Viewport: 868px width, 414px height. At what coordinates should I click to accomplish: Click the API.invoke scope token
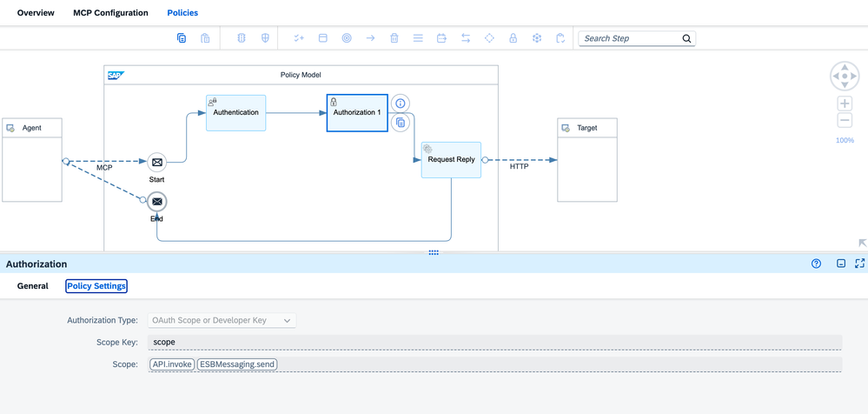[172, 364]
